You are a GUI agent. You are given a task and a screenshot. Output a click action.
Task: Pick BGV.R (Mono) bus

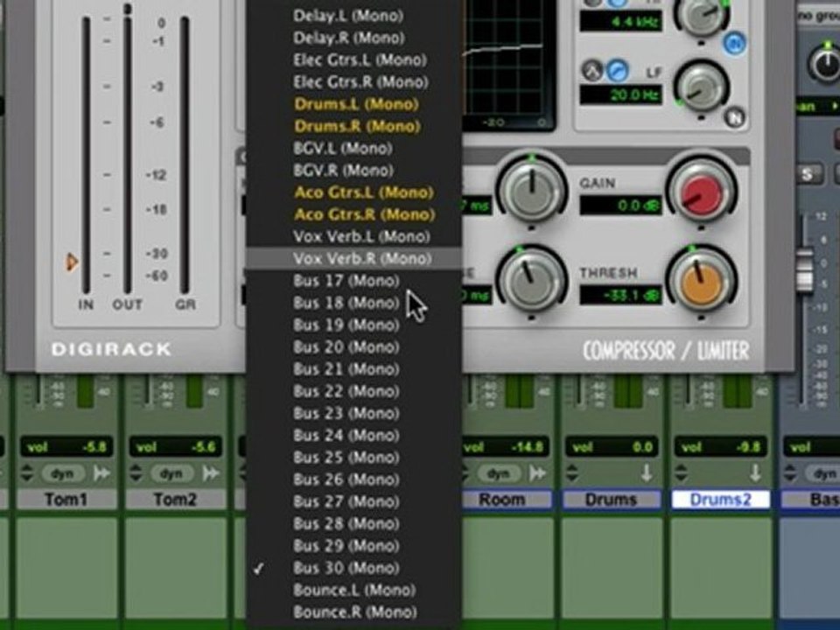(353, 171)
